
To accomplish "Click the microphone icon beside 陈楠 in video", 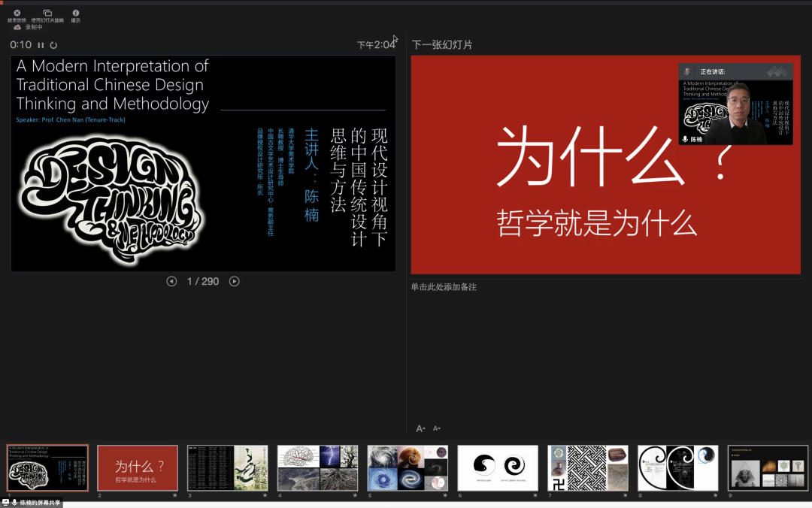I will coord(685,140).
